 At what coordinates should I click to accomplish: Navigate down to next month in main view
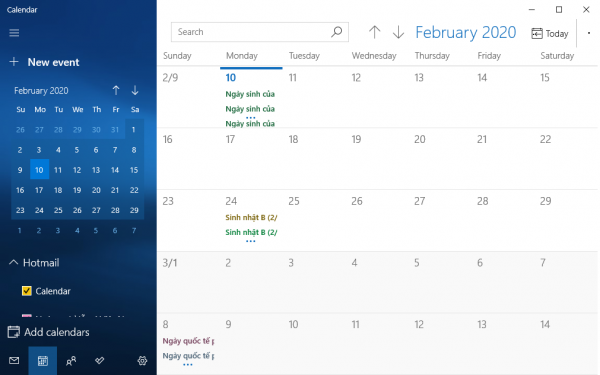click(398, 32)
